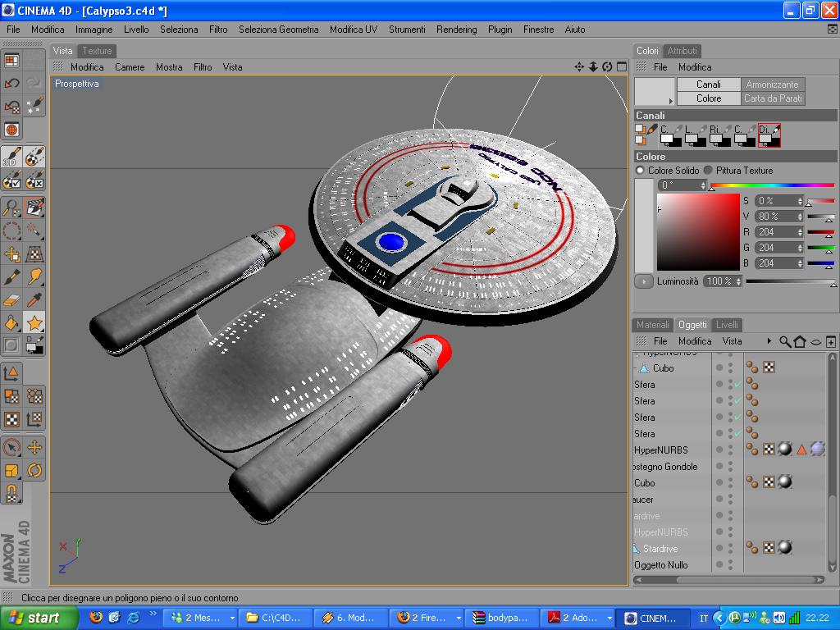Select the Magnifier zoom tool

(11, 208)
